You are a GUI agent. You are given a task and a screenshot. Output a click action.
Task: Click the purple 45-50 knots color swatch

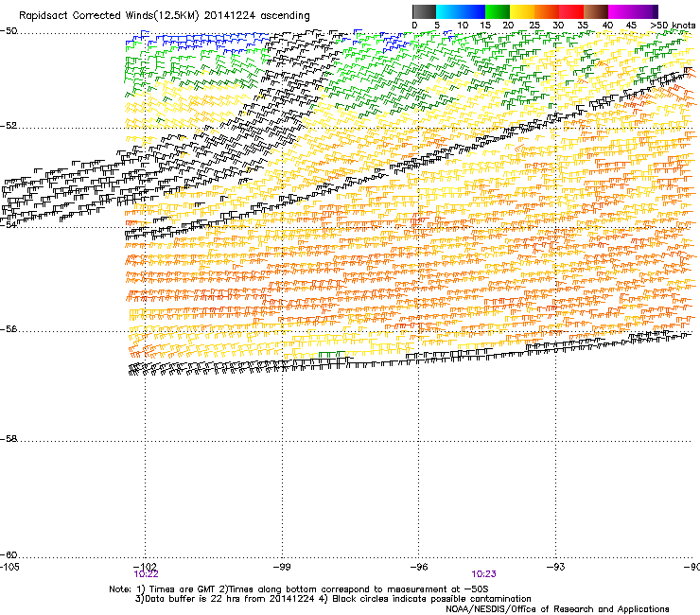coord(645,11)
